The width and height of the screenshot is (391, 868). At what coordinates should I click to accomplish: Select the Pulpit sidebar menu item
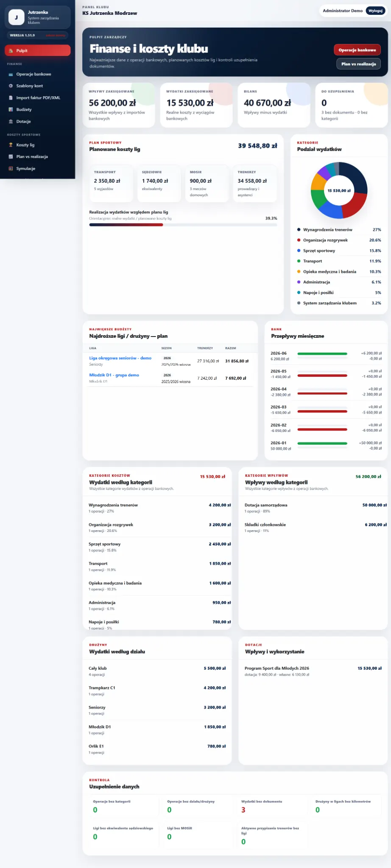(38, 50)
